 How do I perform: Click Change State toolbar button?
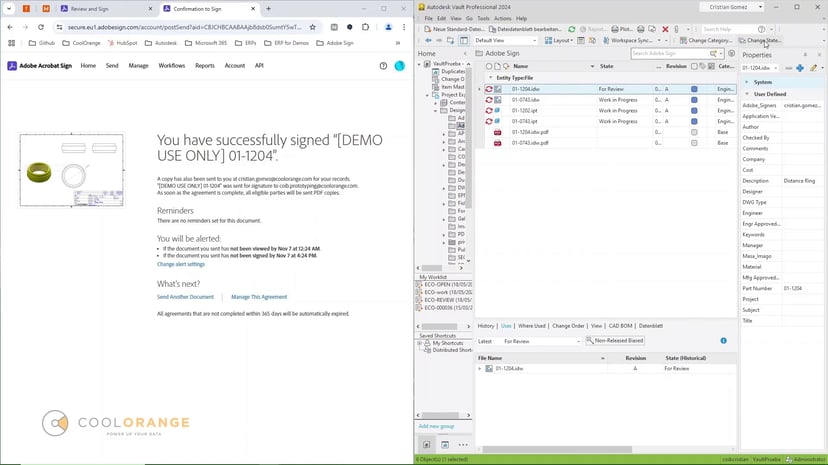[x=760, y=40]
